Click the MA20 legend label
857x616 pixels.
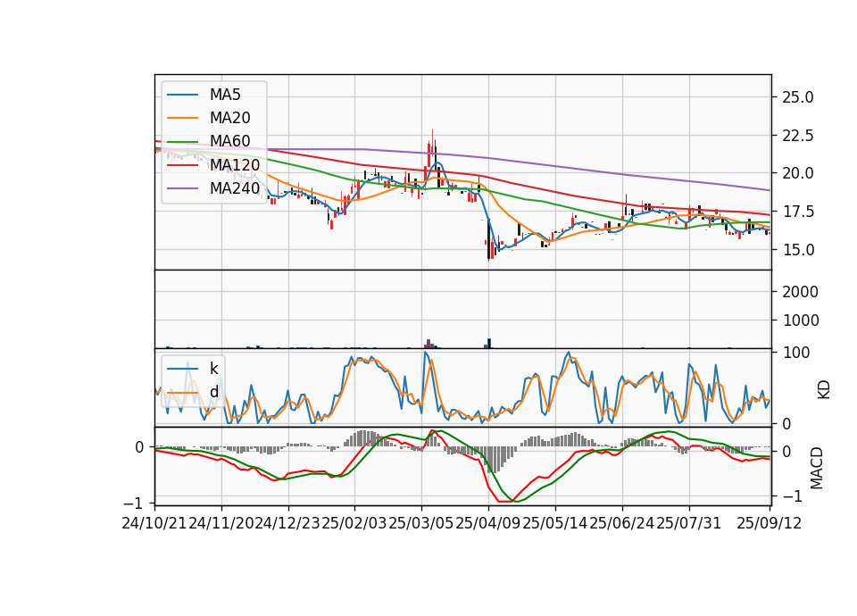pyautogui.click(x=229, y=118)
